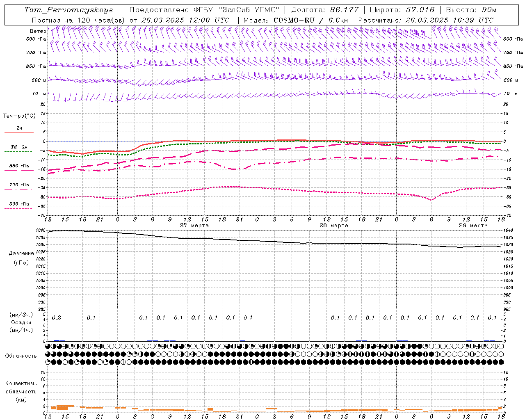Click the '10 м' wind level label on right
Screen dimensions: 525x420
coord(511,94)
